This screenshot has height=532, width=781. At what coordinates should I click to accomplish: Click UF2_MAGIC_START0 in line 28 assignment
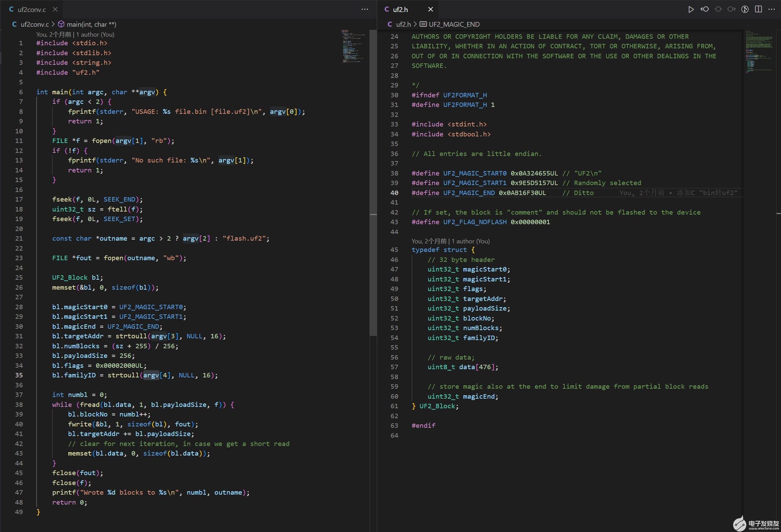(x=151, y=307)
